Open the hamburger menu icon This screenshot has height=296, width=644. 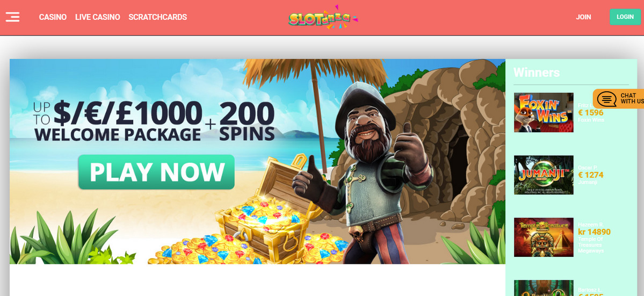click(x=13, y=17)
